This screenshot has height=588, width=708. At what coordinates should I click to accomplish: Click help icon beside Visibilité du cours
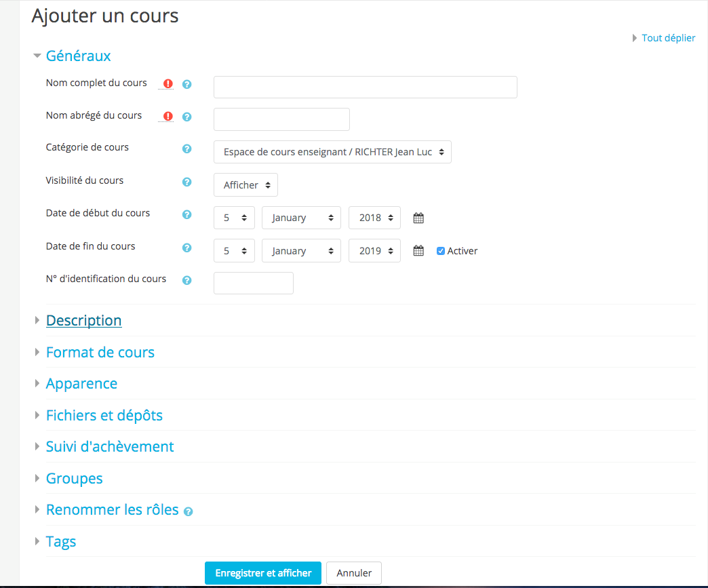pyautogui.click(x=187, y=182)
